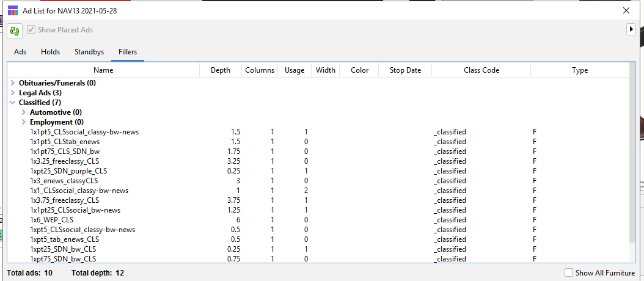Expand the Legal Ads group
644x281 pixels.
13,93
